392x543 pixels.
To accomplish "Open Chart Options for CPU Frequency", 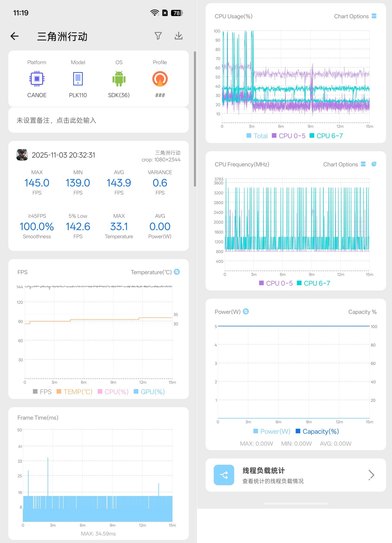I will (x=344, y=164).
